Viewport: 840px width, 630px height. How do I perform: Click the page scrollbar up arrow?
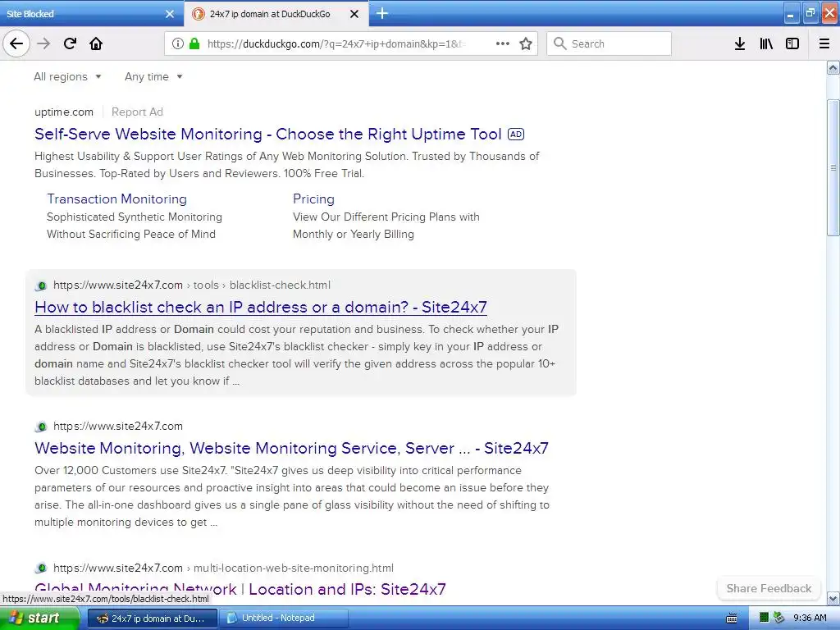click(x=833, y=67)
